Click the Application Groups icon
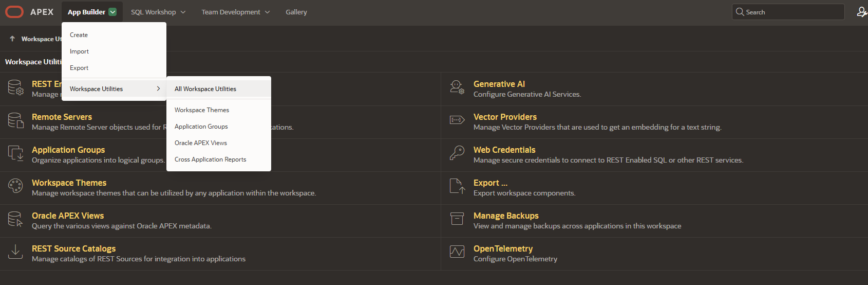The image size is (868, 285). click(15, 154)
